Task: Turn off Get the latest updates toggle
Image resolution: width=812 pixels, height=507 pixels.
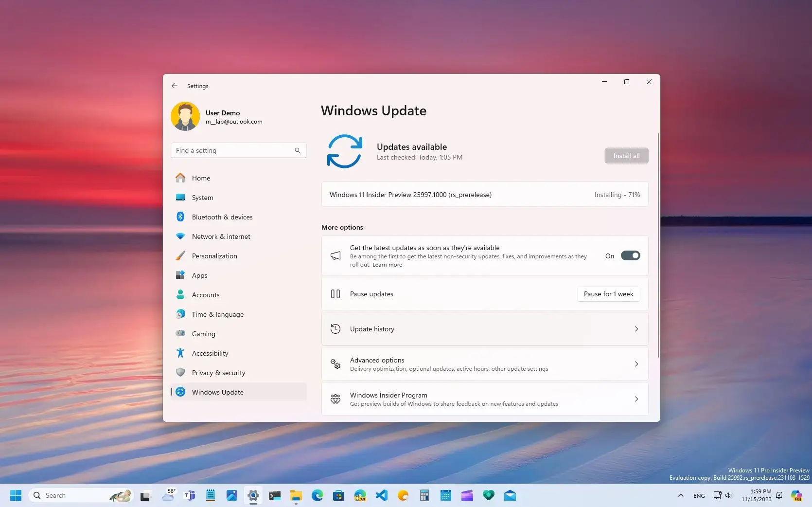Action: (631, 255)
